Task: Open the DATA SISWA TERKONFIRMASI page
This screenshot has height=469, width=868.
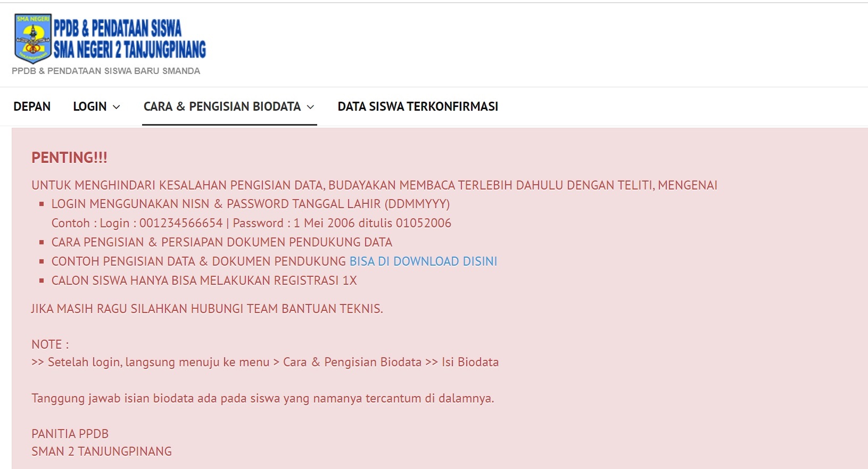Action: (x=418, y=106)
